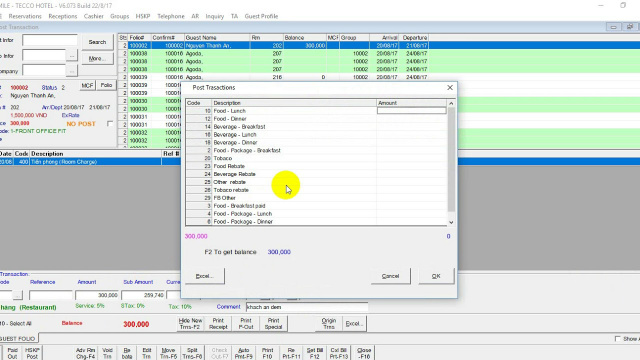
Task: Close the Post Trasactions dialog with X
Action: [x=450, y=88]
